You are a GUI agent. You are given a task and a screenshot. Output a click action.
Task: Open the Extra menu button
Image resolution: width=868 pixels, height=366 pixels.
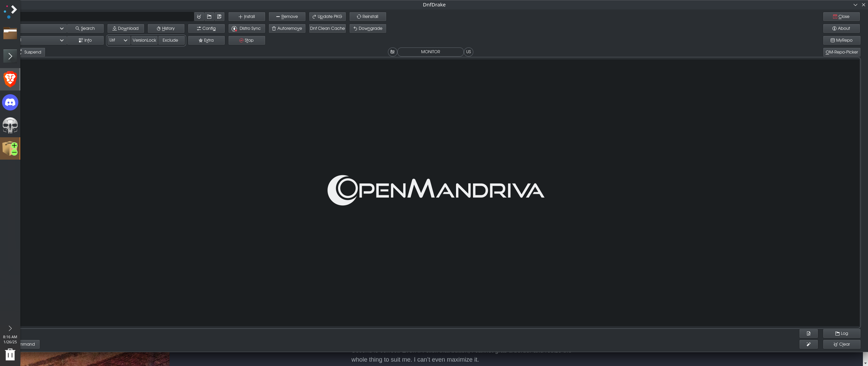[x=206, y=40]
